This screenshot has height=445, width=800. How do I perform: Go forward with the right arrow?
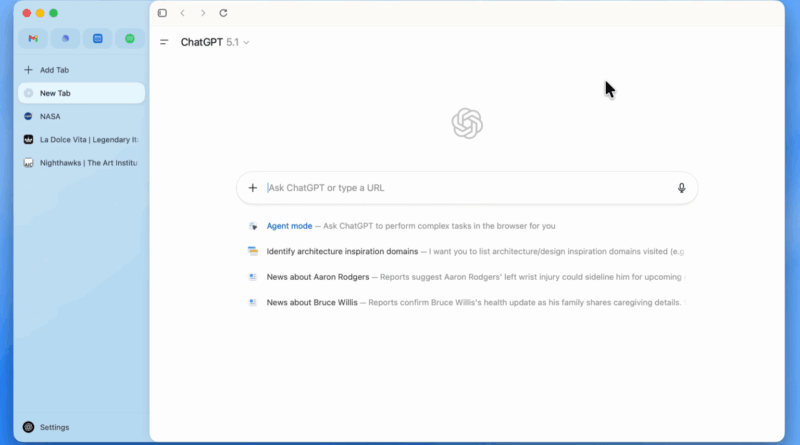(x=203, y=13)
